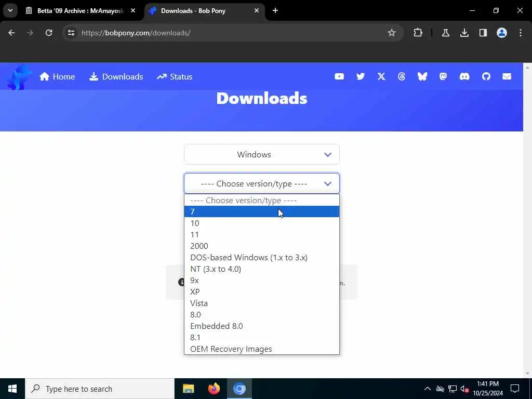
Task: Toggle browser side panel icon
Action: pos(483,33)
